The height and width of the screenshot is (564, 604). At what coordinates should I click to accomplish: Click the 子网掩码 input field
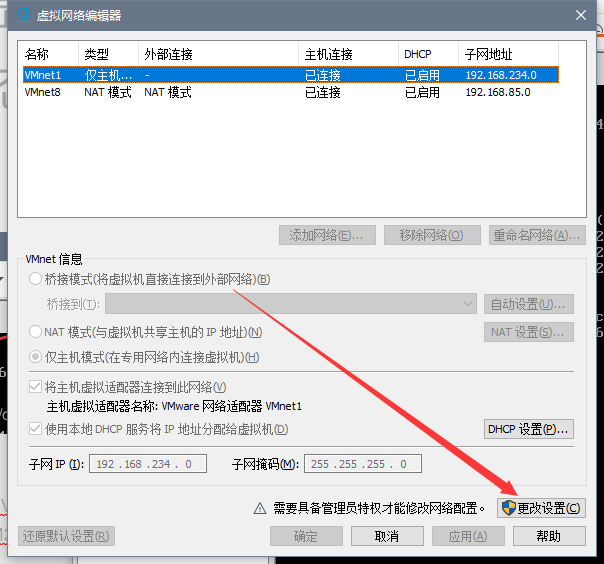pyautogui.click(x=363, y=463)
